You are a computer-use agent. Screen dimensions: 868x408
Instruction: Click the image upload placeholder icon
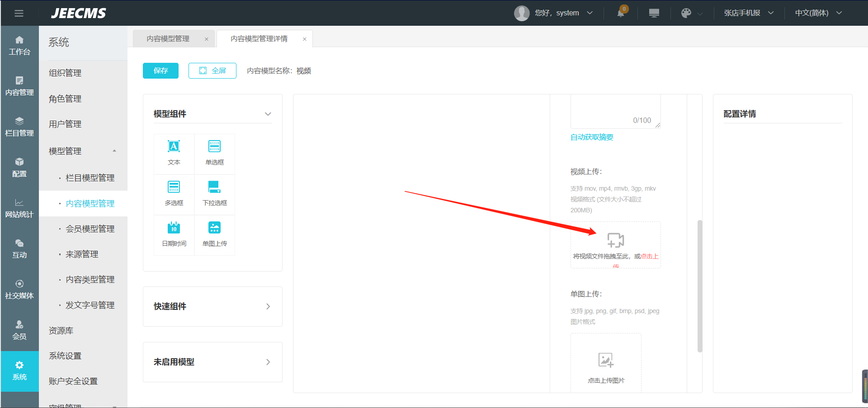606,360
